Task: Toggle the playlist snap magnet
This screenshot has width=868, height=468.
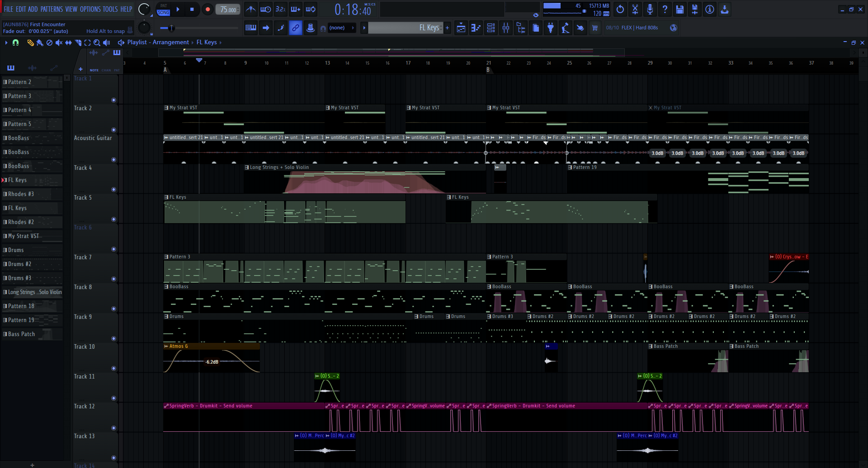Action: (x=16, y=42)
